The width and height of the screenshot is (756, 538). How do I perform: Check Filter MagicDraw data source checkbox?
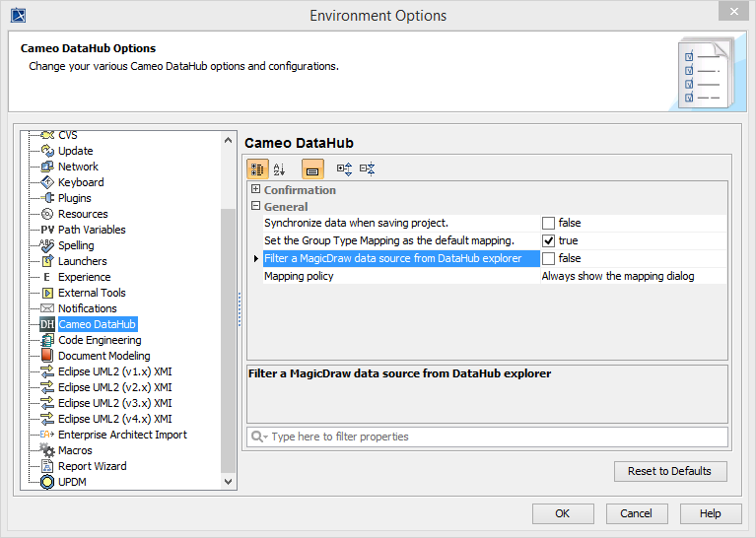tap(549, 258)
